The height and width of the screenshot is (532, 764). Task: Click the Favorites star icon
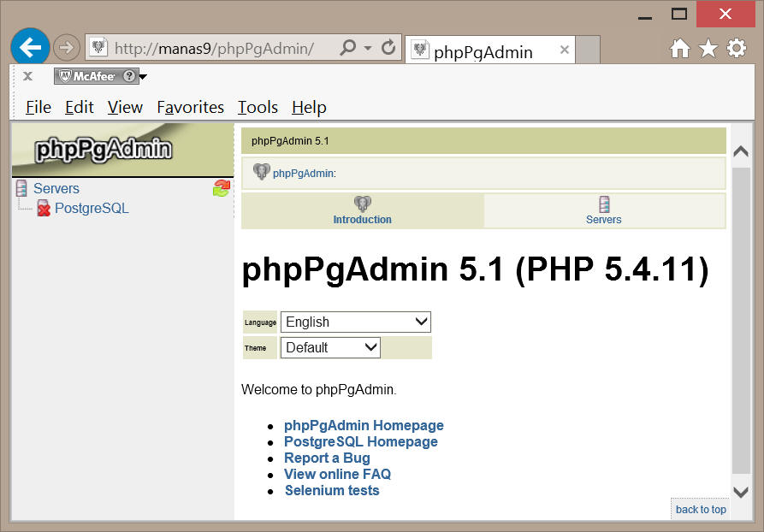tap(708, 49)
